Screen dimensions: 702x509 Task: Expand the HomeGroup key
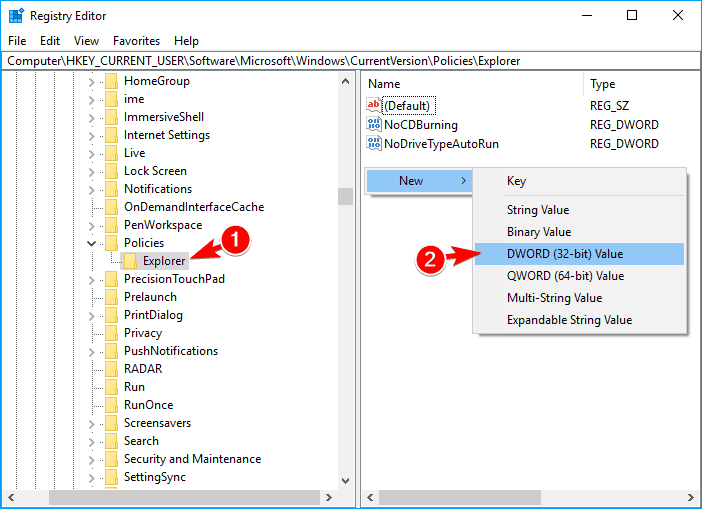tap(91, 82)
